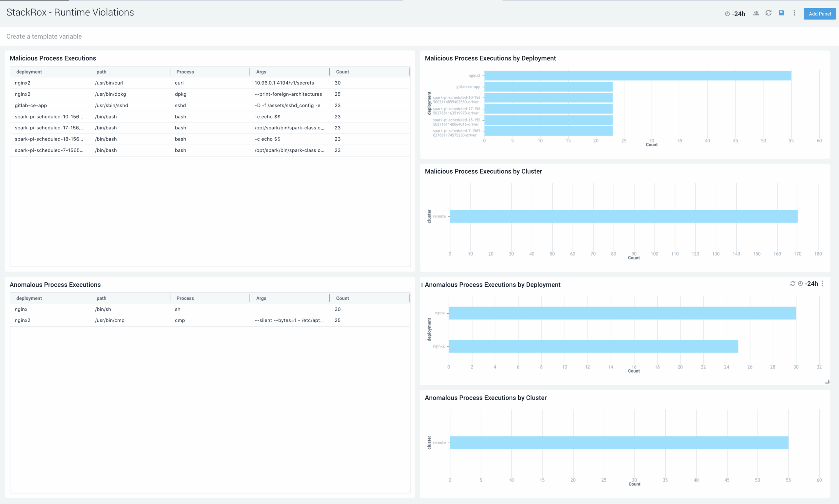The image size is (839, 504).
Task: Click Create a template variable field
Action: (44, 36)
